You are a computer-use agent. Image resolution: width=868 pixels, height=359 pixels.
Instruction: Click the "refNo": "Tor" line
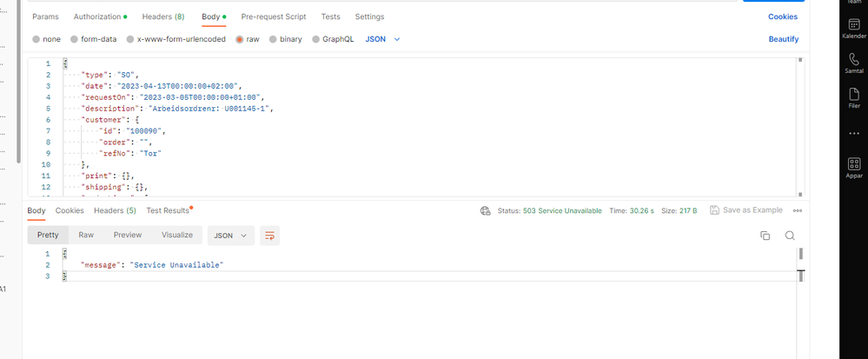pos(130,154)
